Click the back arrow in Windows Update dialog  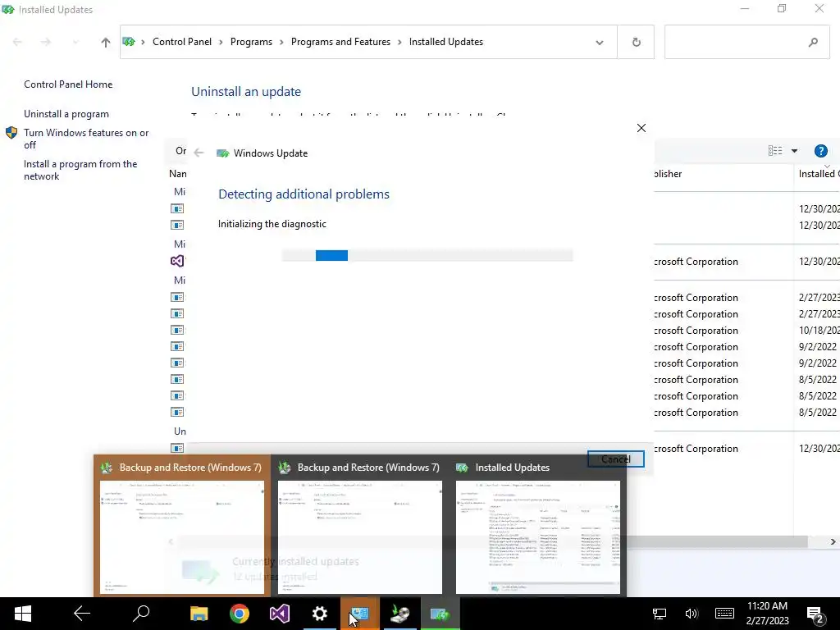(199, 153)
